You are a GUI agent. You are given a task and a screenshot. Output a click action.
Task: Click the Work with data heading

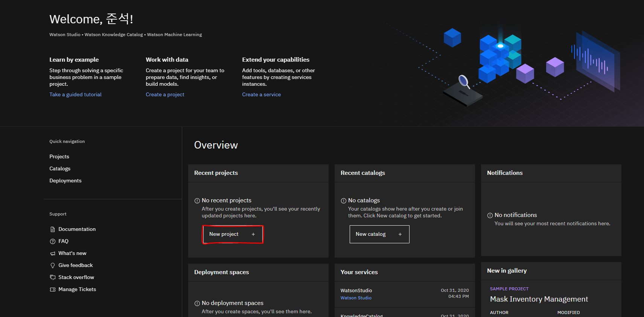[x=167, y=60]
